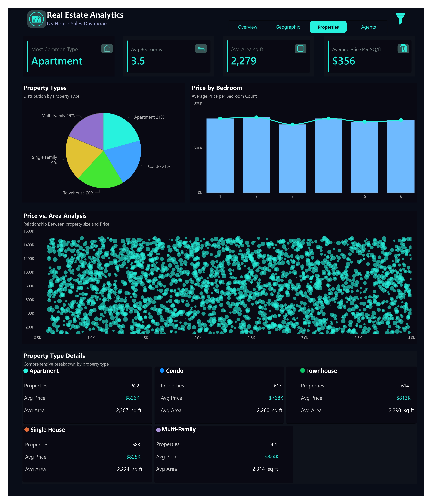Click the teal dot beside Apartment heading
This screenshot has height=504, width=432.
(26, 371)
